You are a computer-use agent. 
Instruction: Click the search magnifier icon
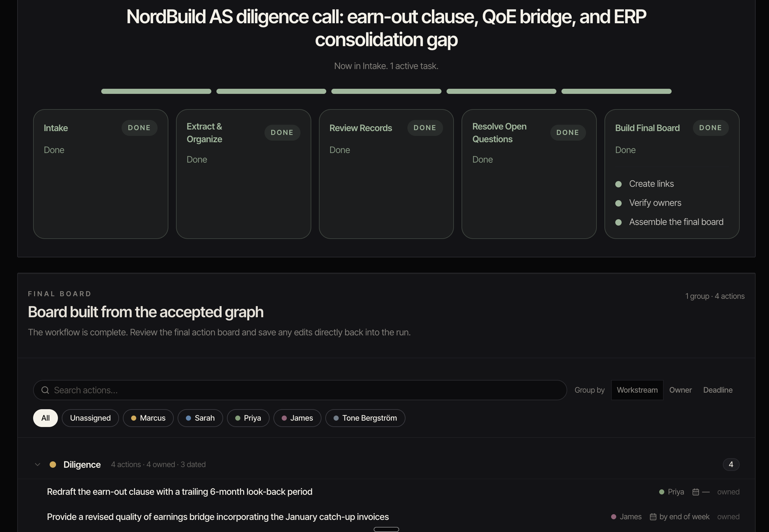45,390
